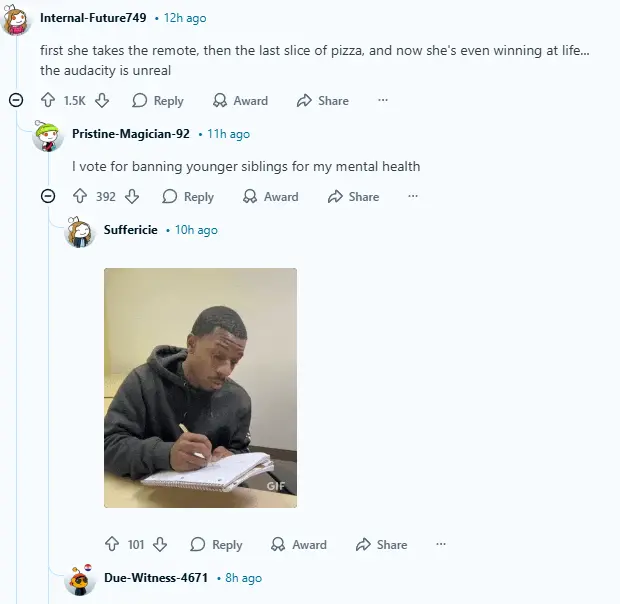The height and width of the screenshot is (604, 620).
Task: Open the GIF of man writing
Action: coord(200,387)
